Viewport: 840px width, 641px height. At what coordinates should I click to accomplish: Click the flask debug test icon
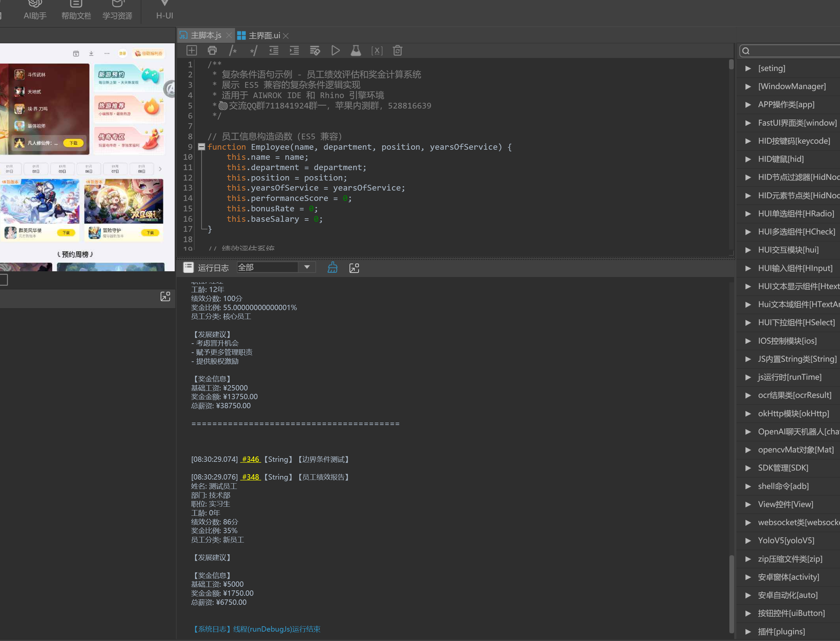[x=356, y=51]
